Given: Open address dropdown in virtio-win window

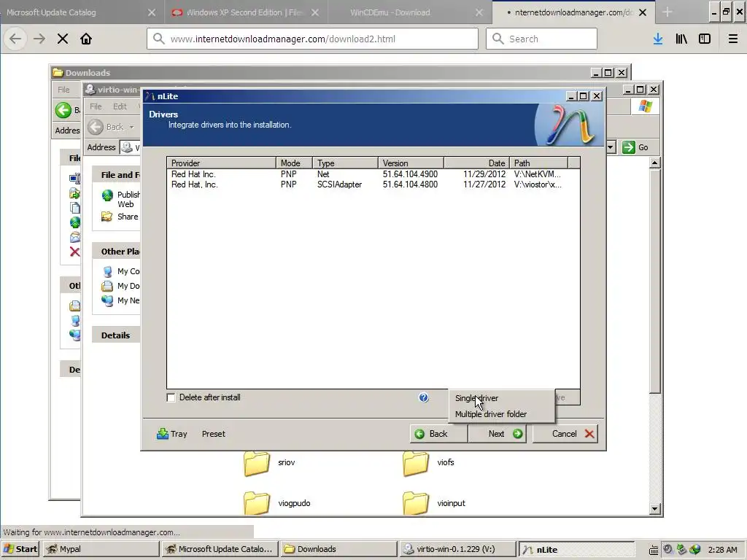Looking at the screenshot, I should coord(611,147).
